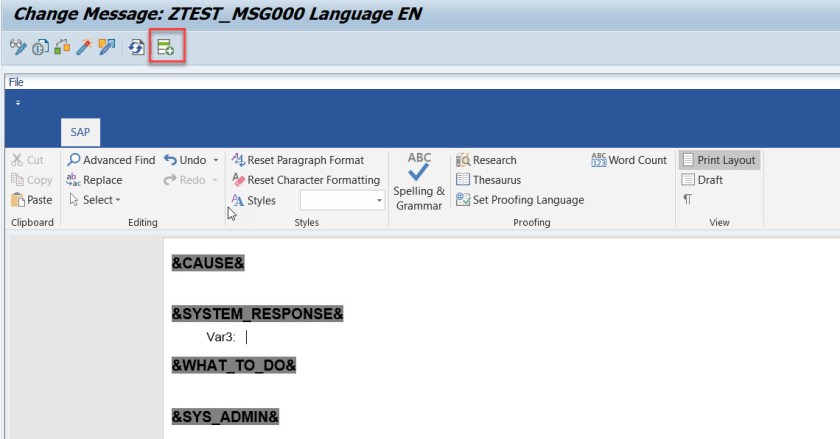The height and width of the screenshot is (439, 840).
Task: Click the green and orange squares icon
Action: coord(62,47)
